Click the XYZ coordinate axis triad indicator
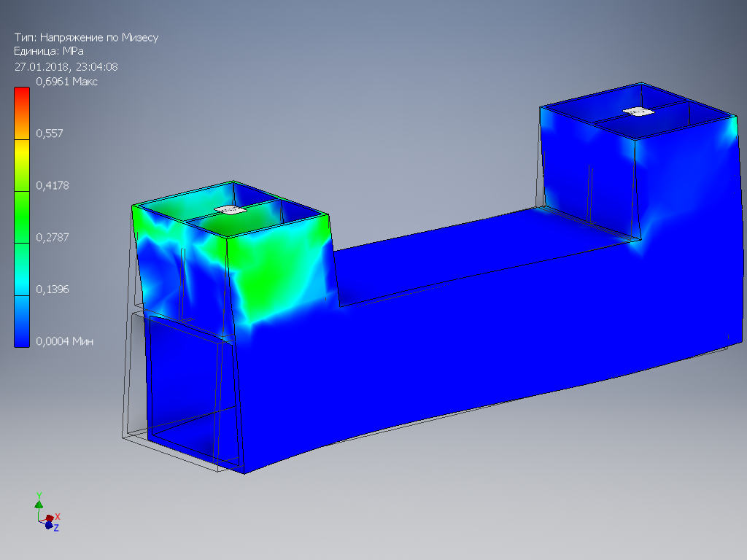 point(47,513)
